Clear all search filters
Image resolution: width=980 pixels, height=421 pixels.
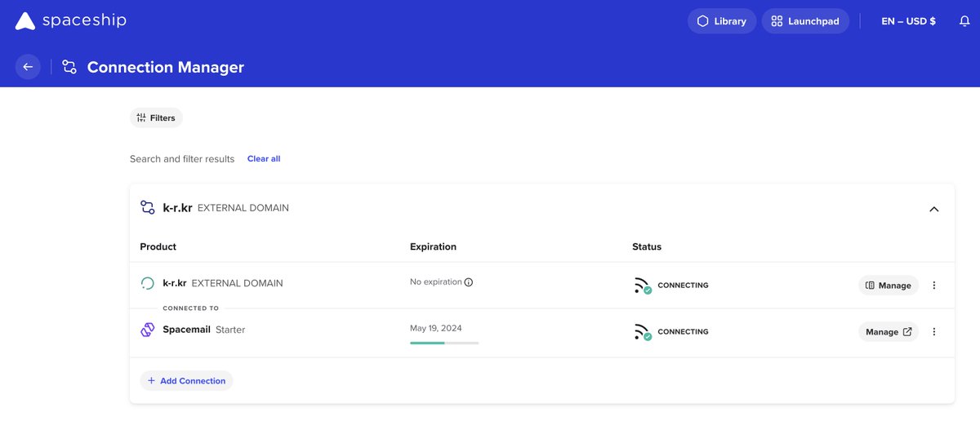click(264, 159)
